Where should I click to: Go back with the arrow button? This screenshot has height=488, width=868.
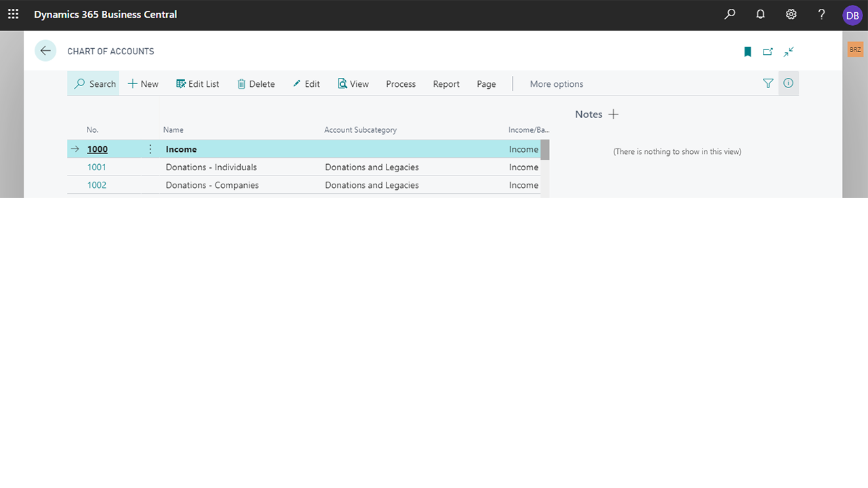(45, 51)
